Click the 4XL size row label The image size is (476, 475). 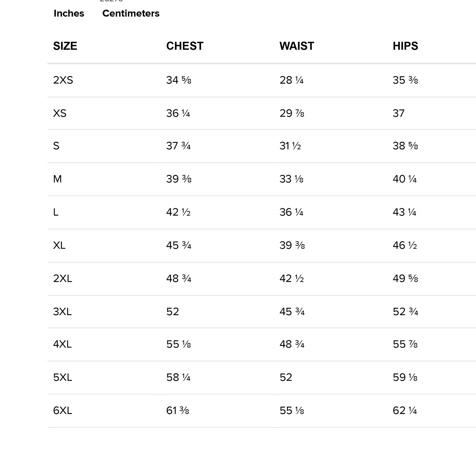pyautogui.click(x=62, y=344)
